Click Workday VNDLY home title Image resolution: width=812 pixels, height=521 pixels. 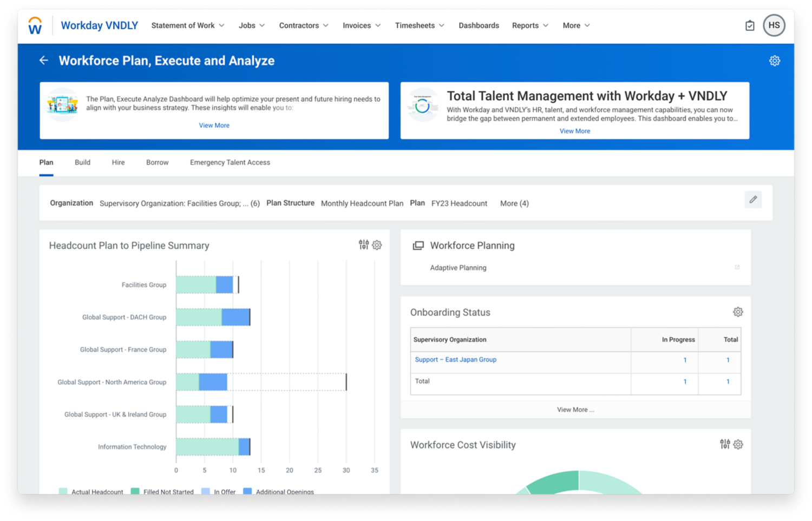tap(99, 25)
